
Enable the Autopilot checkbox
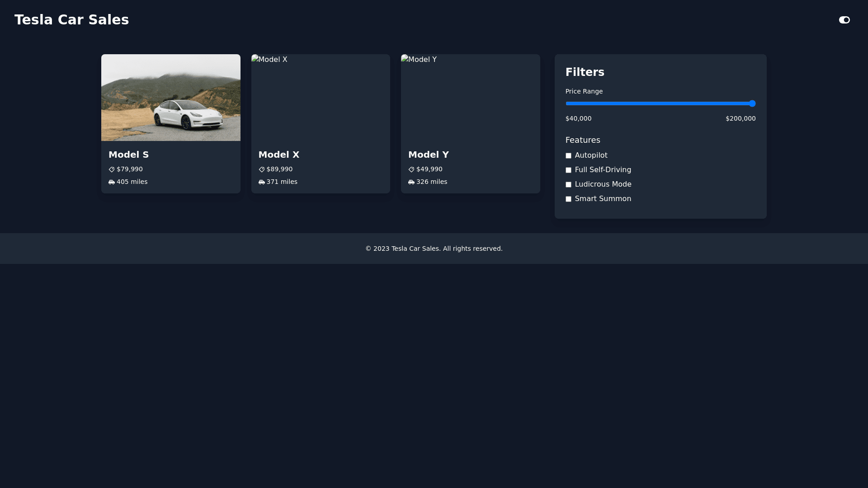(x=568, y=156)
